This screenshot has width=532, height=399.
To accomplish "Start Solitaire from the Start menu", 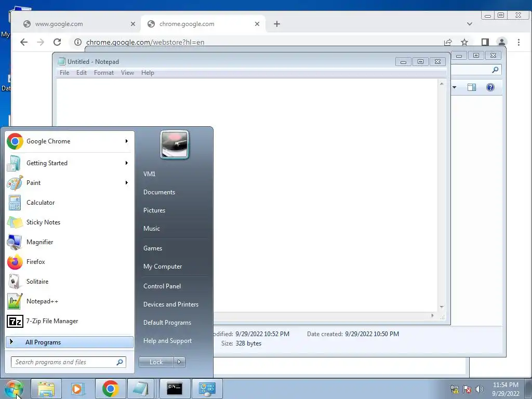I will click(x=70, y=281).
